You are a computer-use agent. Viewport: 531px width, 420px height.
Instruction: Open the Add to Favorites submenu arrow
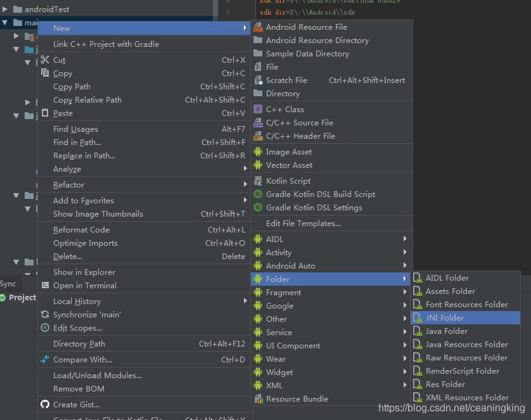[245, 200]
